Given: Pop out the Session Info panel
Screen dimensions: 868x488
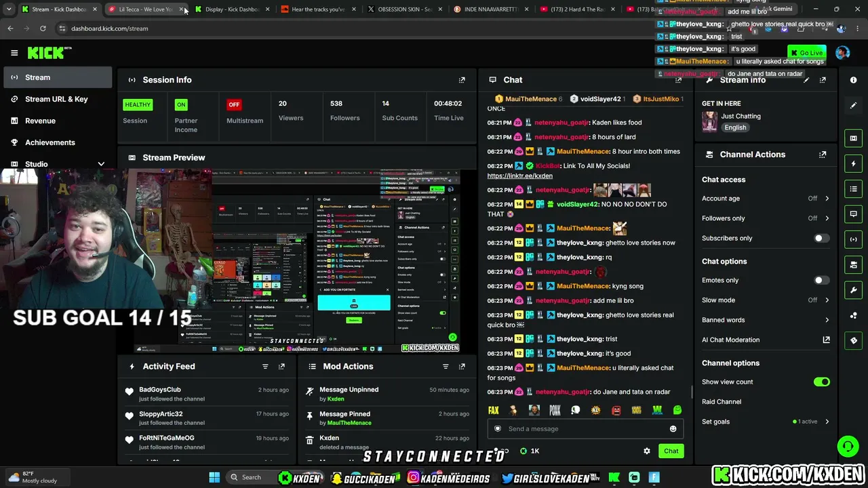Looking at the screenshot, I should (462, 80).
